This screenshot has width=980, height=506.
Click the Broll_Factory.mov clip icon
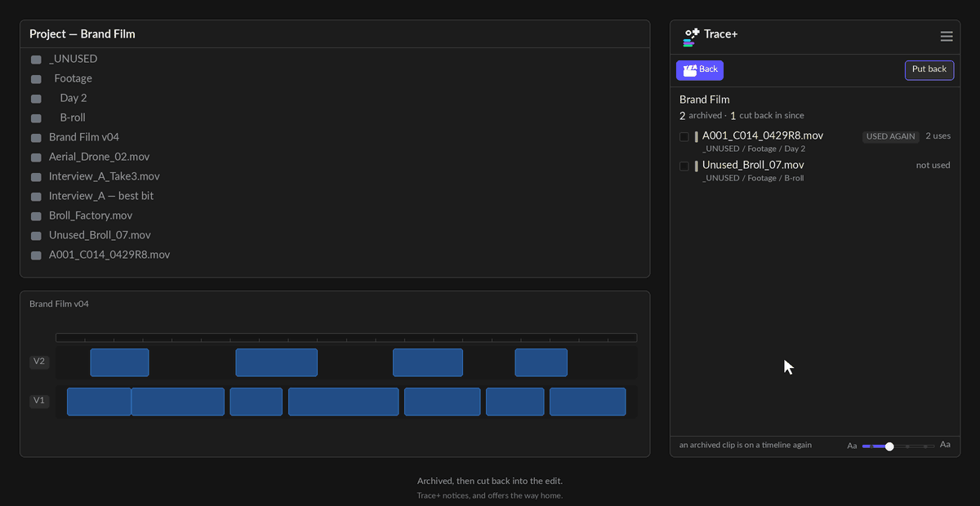coord(36,216)
